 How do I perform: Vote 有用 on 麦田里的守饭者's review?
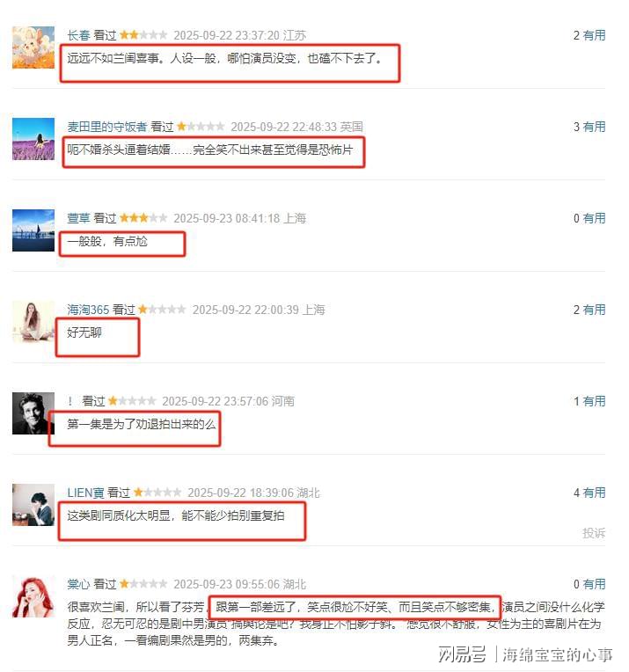594,127
